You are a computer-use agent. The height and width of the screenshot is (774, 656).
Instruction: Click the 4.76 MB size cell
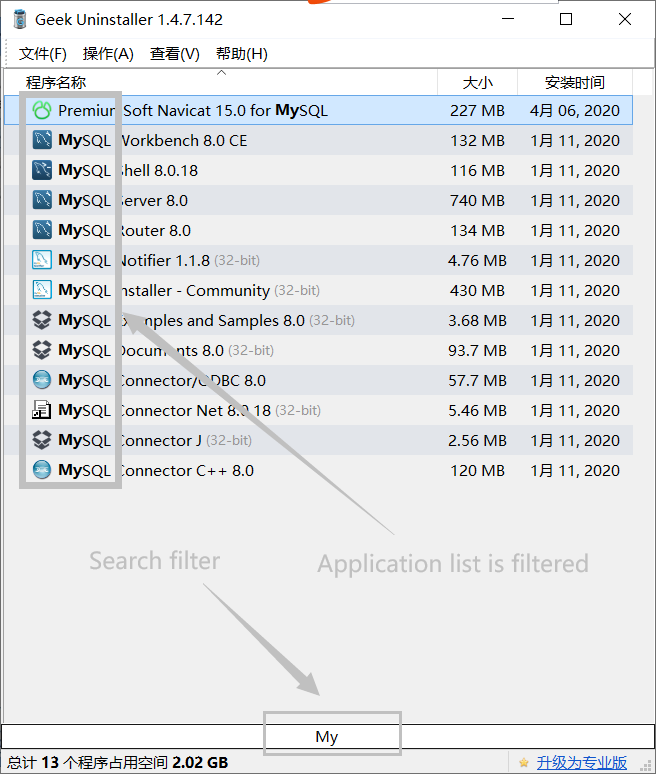pos(477,260)
